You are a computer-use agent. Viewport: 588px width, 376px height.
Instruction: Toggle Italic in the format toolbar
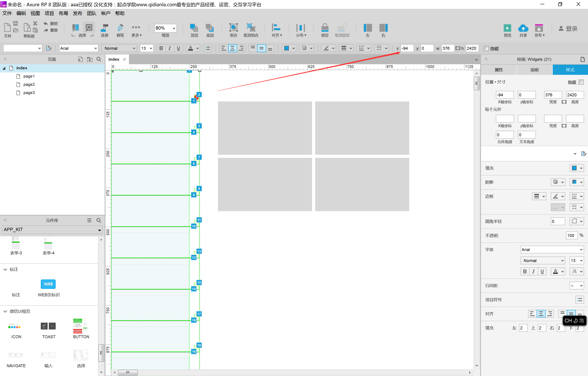170,48
